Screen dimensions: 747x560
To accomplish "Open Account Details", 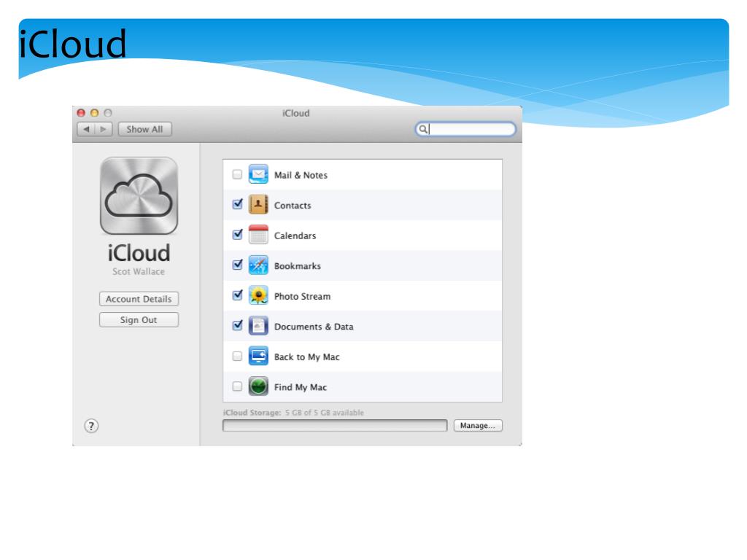I will coord(139,299).
